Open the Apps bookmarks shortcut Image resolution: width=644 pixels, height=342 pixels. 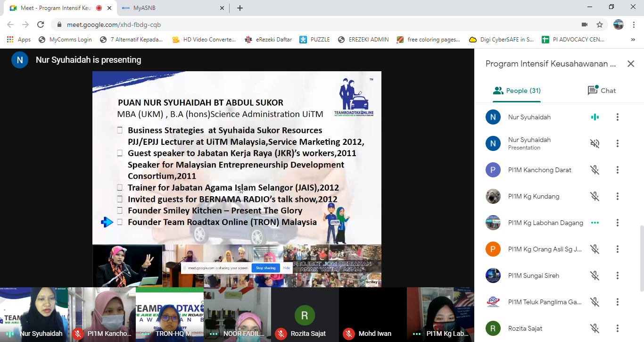(x=19, y=40)
